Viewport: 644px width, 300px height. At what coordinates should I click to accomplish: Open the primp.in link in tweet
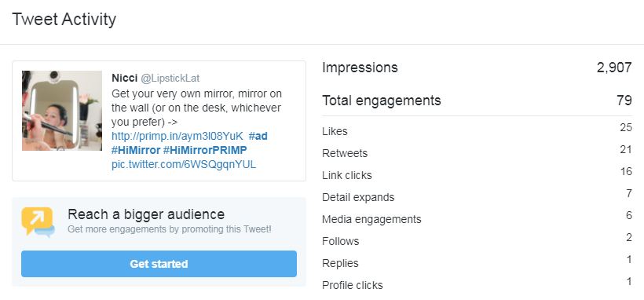(177, 136)
